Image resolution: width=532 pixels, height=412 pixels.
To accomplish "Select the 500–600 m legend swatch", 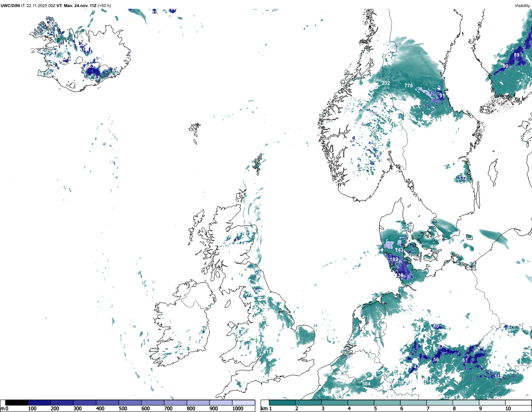I will click(x=130, y=403).
